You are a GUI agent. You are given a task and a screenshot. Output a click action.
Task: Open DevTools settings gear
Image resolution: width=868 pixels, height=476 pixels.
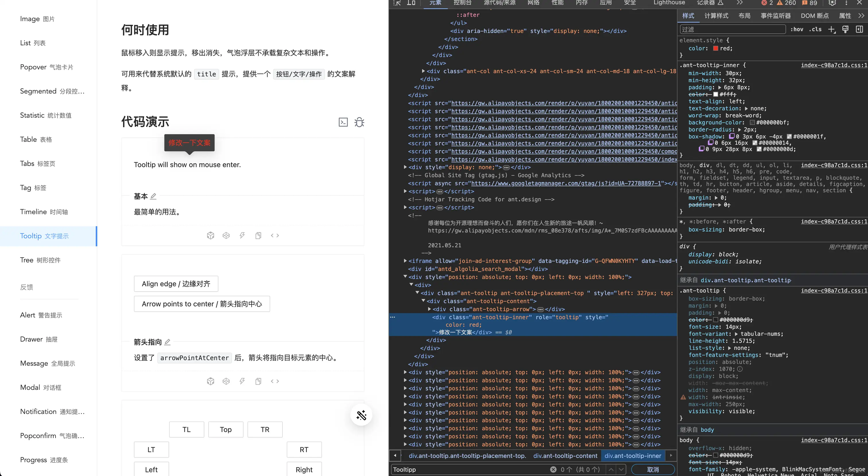click(832, 3)
